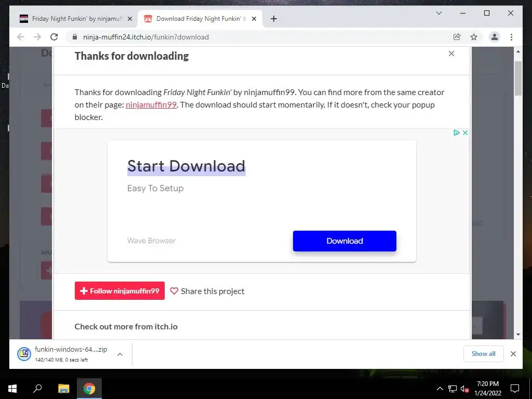Share this page icon
The width and height of the screenshot is (532, 399).
click(457, 37)
